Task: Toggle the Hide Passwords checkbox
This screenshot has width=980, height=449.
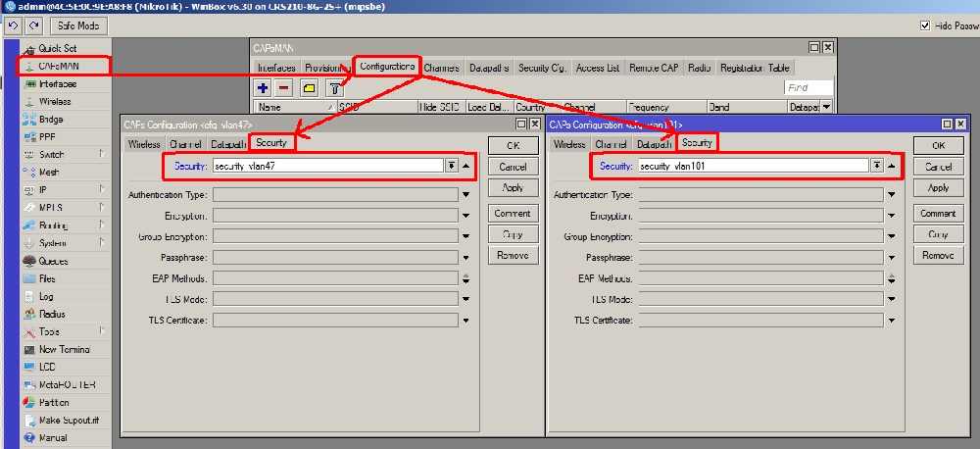Action: pos(925,25)
